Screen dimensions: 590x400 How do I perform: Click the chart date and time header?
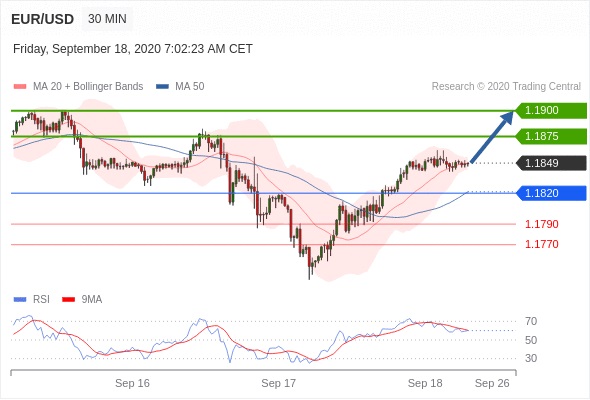(133, 49)
